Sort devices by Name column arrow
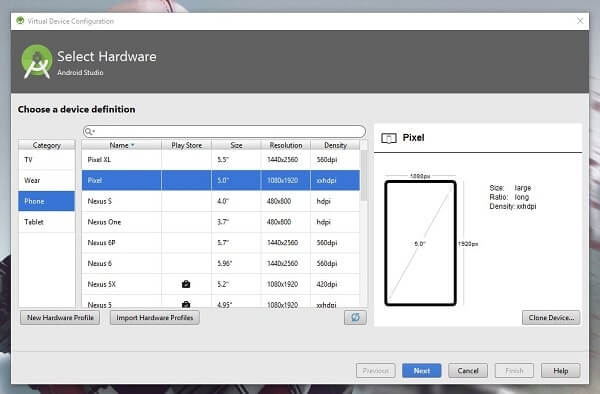Screen dimensions: 600x394 pos(133,145)
